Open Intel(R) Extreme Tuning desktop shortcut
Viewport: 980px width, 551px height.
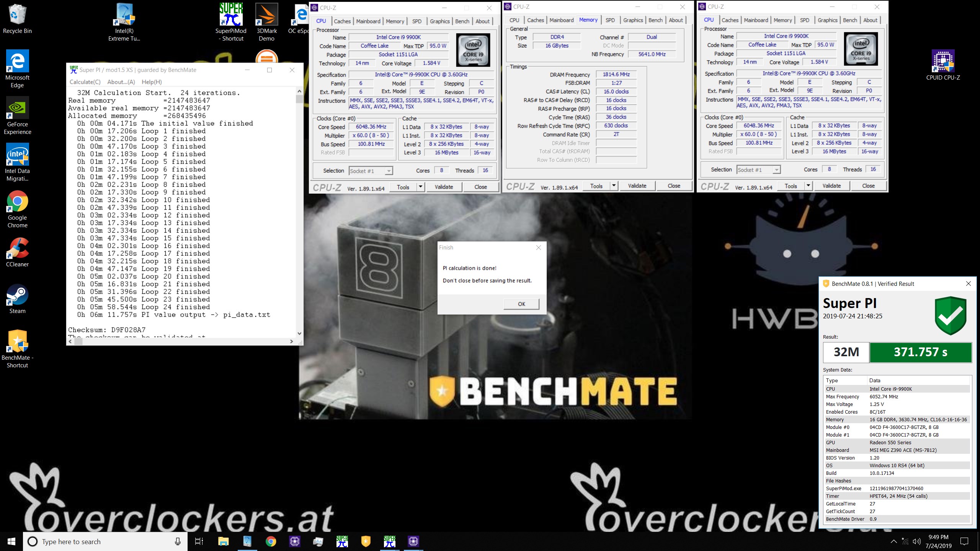124,22
